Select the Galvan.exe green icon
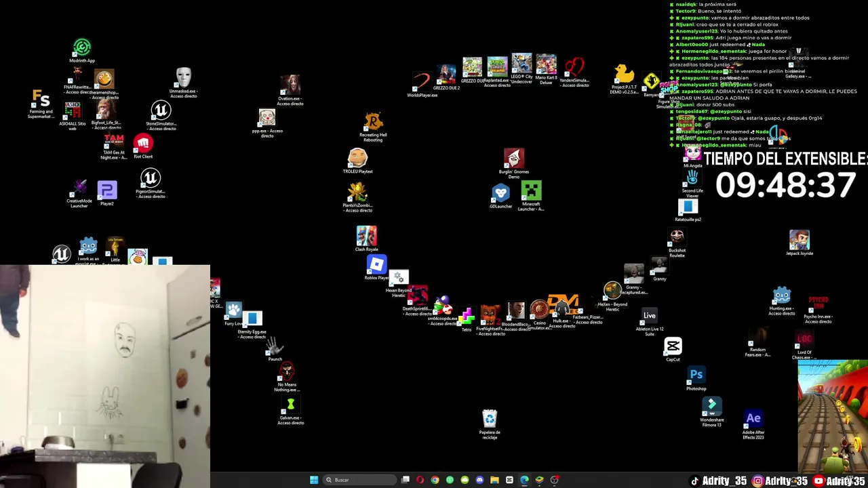The width and height of the screenshot is (868, 488). point(290,411)
